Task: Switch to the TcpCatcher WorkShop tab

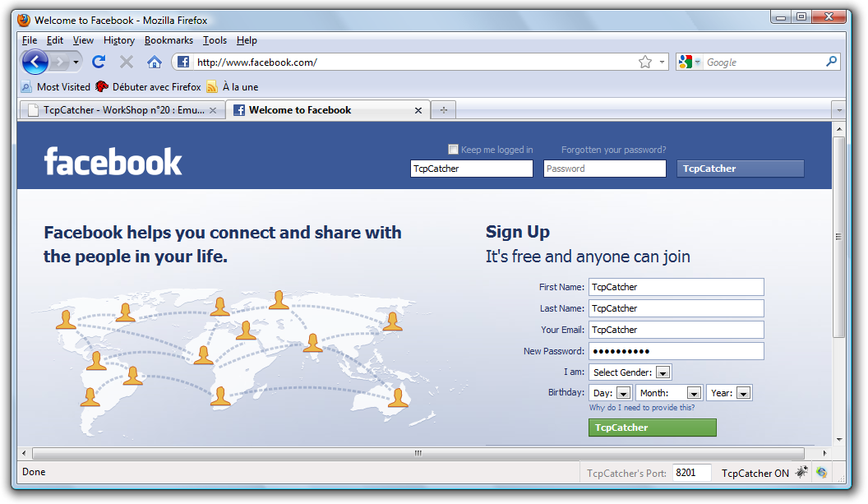Action: [x=122, y=110]
